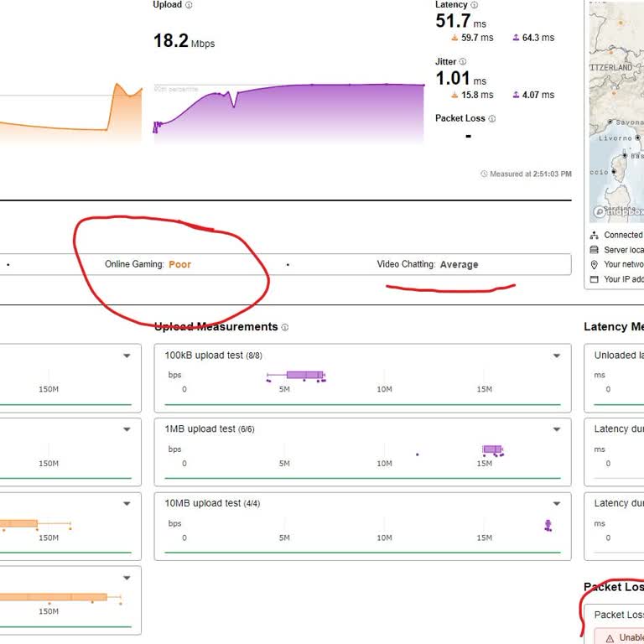Click the clock icon by Measured at

484,174
